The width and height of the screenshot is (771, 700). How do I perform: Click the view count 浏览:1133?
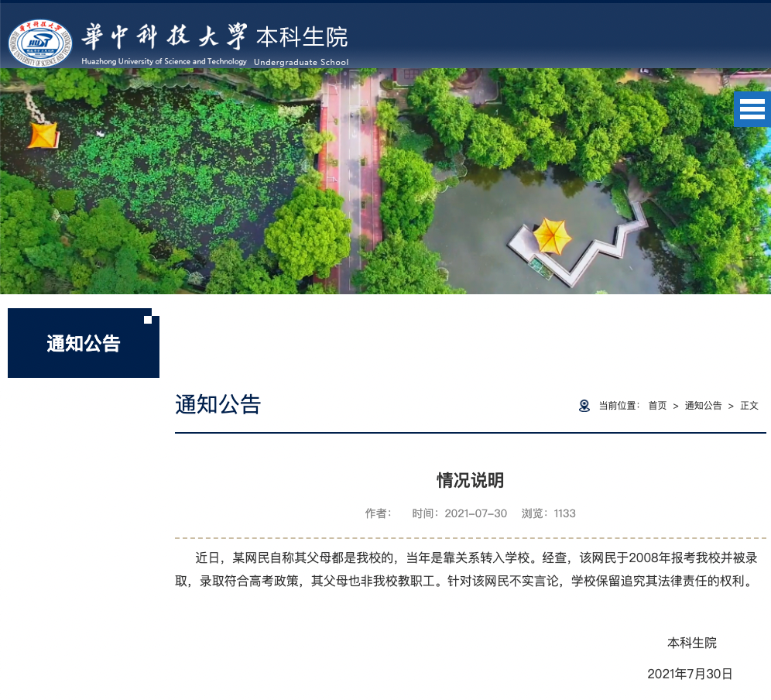(548, 513)
